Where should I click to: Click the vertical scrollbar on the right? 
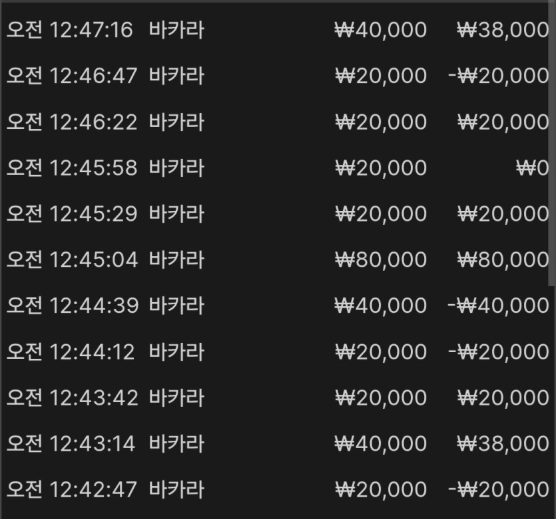click(552, 144)
